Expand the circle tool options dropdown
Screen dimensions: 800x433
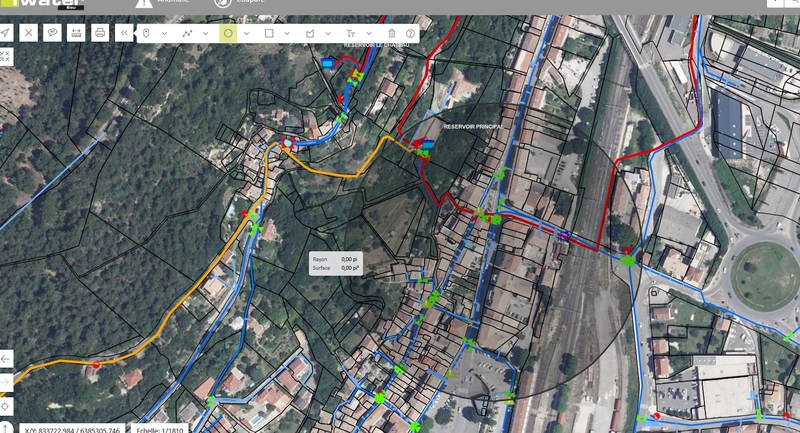click(x=246, y=33)
